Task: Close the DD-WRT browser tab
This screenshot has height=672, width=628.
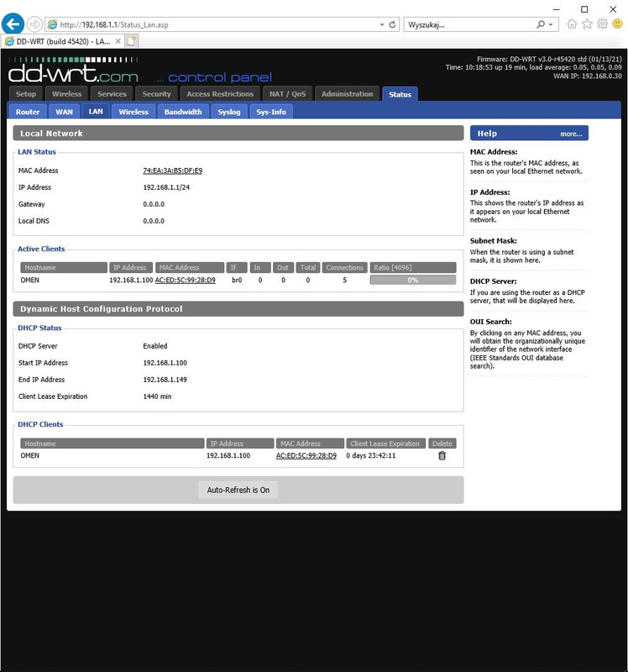Action: point(118,41)
